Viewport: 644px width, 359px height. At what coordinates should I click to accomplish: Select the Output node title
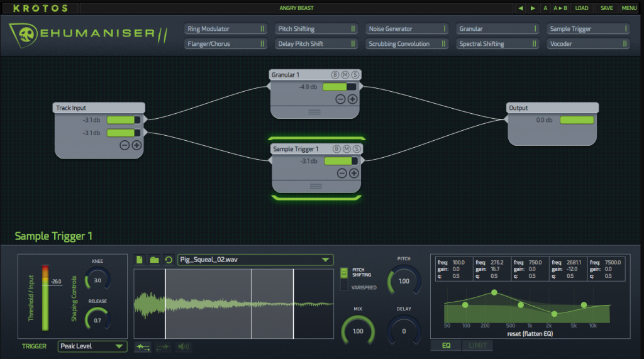(518, 108)
